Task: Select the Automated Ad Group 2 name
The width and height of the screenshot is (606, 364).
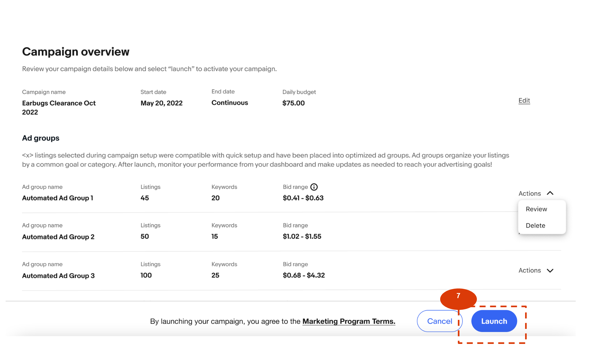Action: tap(58, 237)
